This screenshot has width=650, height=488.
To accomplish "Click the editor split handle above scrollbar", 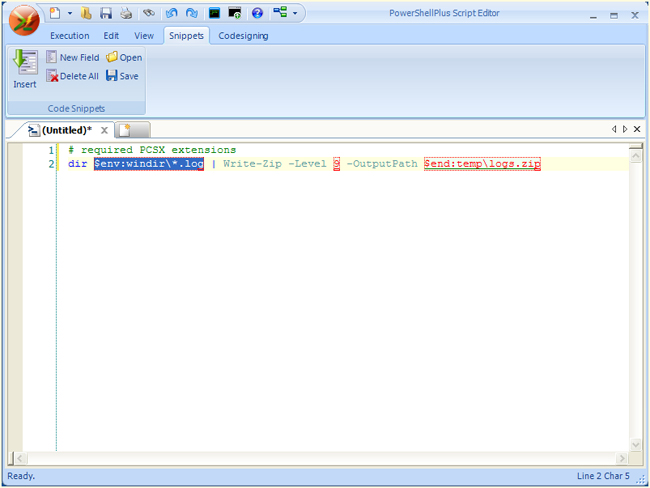I will click(x=635, y=146).
